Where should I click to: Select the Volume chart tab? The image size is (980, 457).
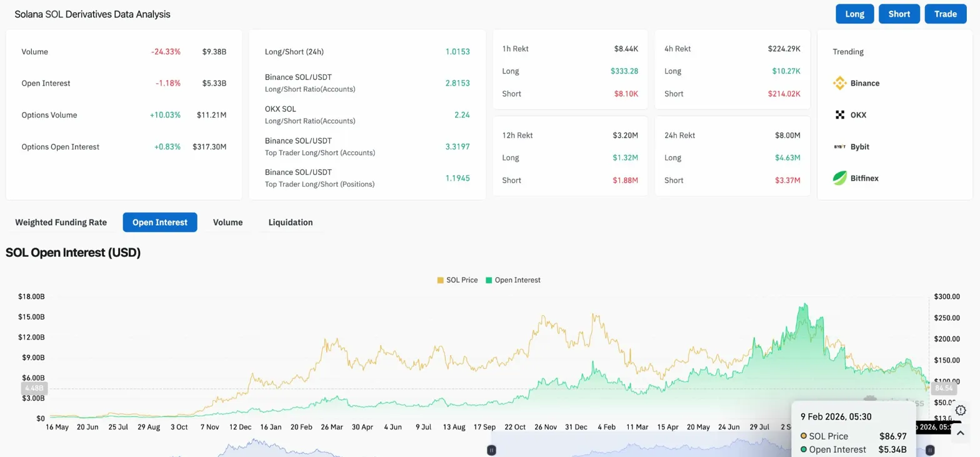point(227,222)
